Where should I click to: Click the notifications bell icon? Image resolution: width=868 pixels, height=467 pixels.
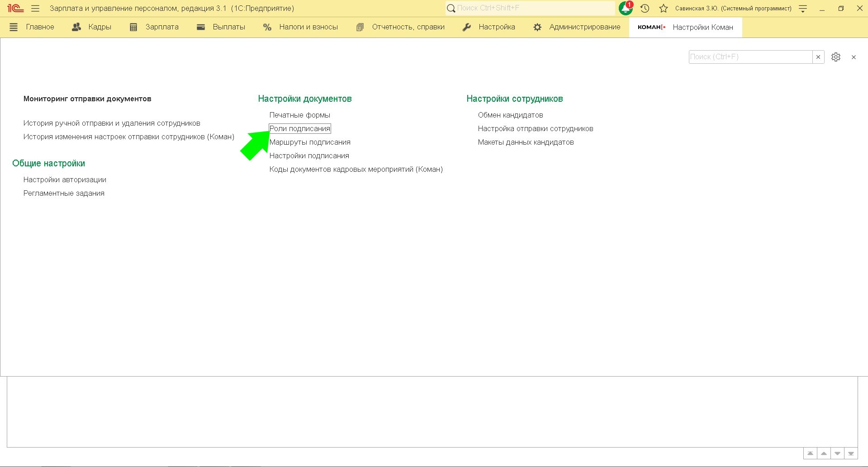pos(626,9)
